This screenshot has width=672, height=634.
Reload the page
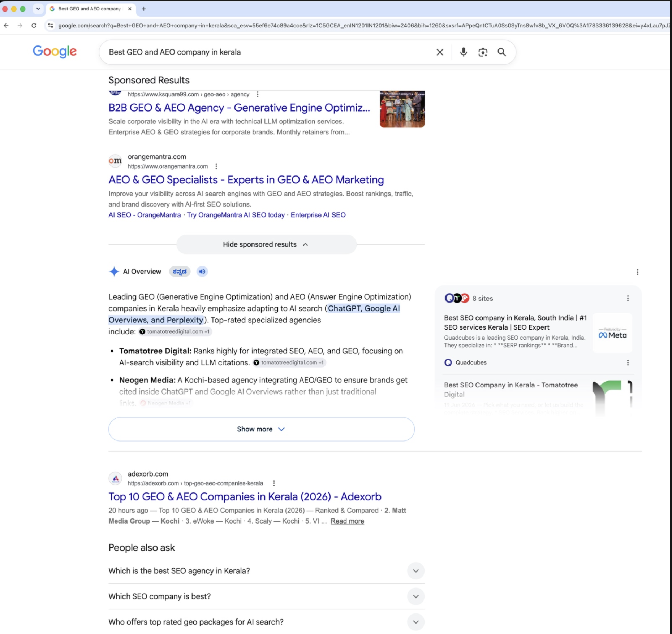click(34, 26)
